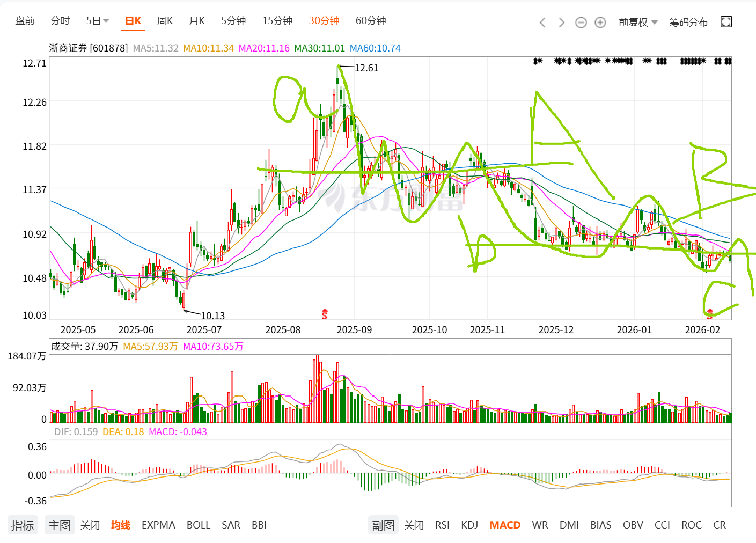
Task: Click the 12.61 high price label
Action: coord(366,68)
